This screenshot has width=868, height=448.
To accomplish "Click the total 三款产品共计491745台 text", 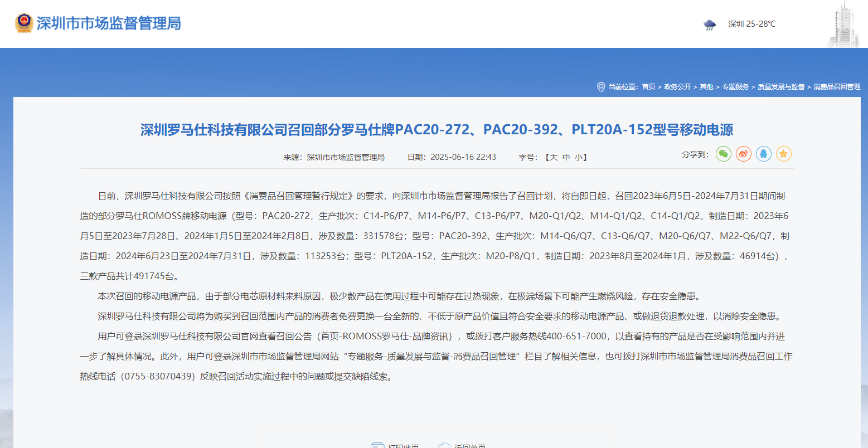I will 130,276.
